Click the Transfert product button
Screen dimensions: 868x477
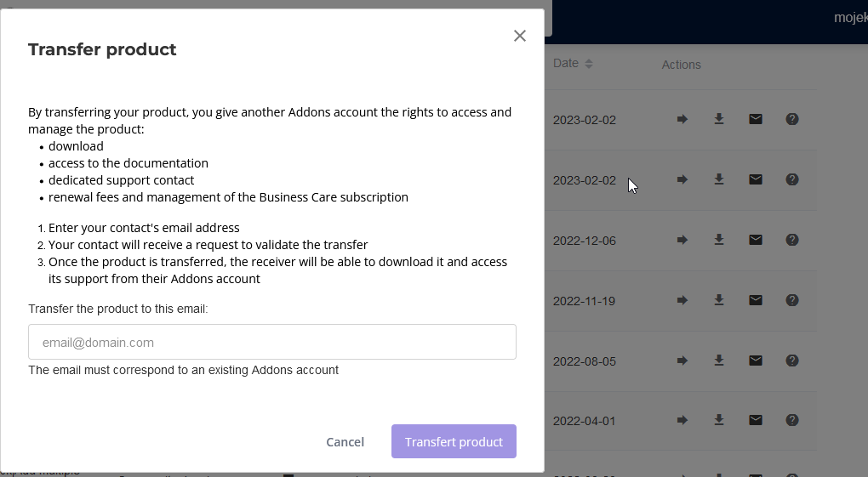click(x=454, y=441)
